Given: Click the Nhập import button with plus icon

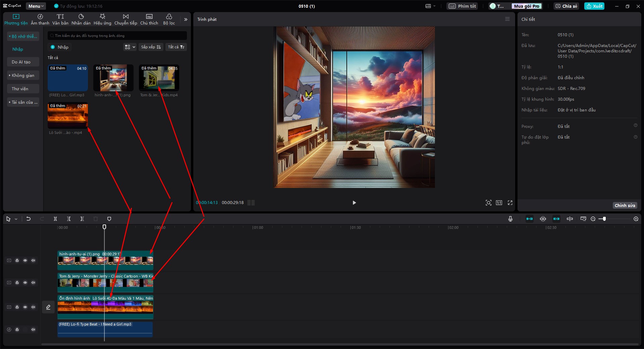Looking at the screenshot, I should 59,47.
